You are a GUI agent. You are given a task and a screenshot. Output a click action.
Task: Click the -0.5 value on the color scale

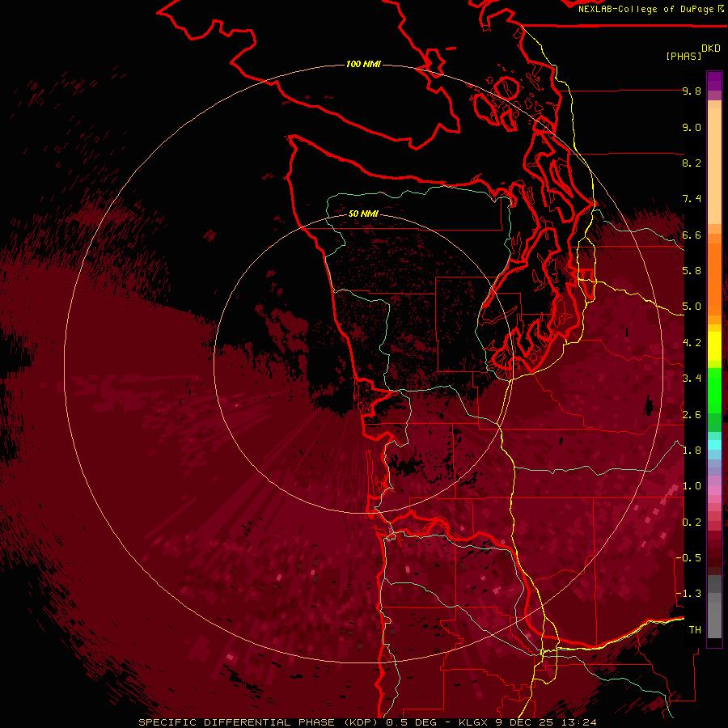(x=688, y=558)
